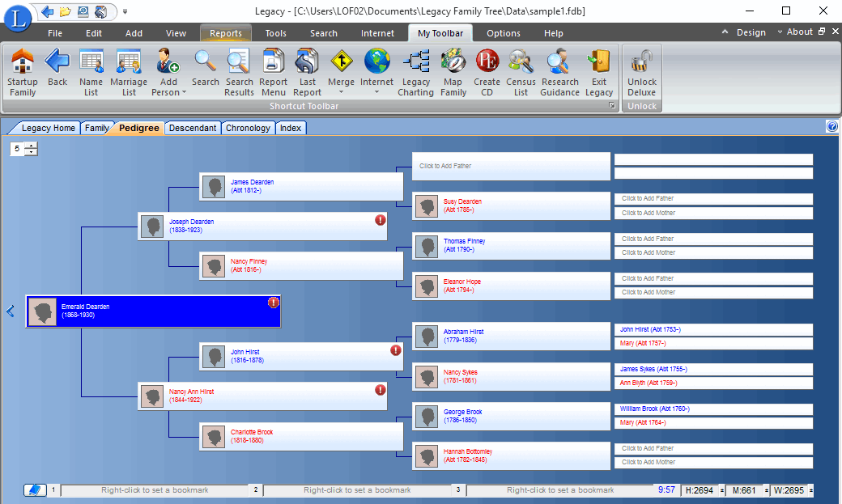Viewport: 842px width, 504px height.
Task: Click "Click to Add Father" above Susy Dearden
Action: tap(511, 166)
